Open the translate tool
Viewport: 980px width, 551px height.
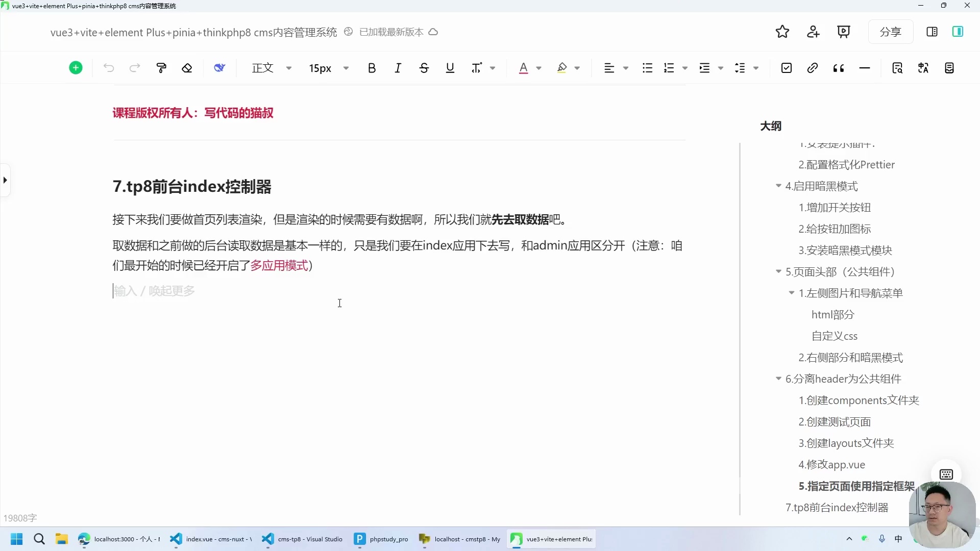point(923,67)
